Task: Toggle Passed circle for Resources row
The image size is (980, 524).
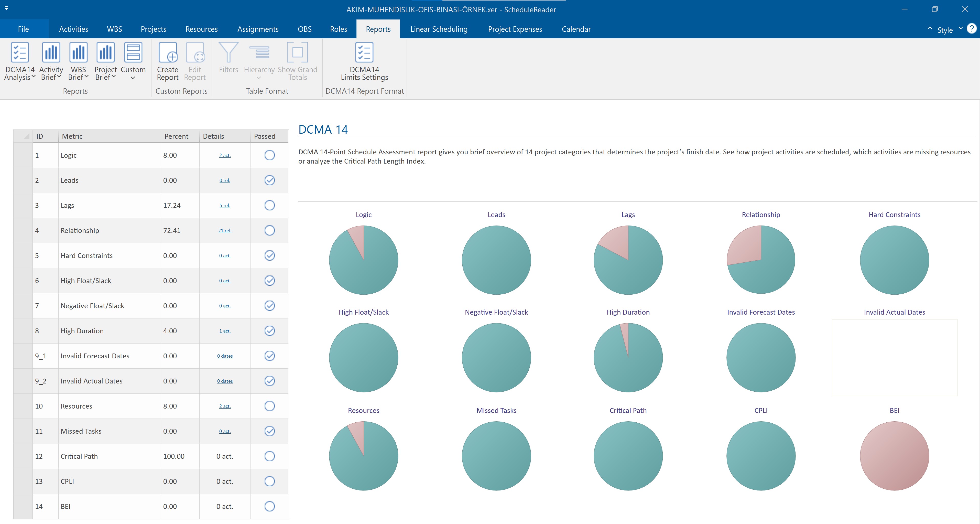Action: click(269, 406)
